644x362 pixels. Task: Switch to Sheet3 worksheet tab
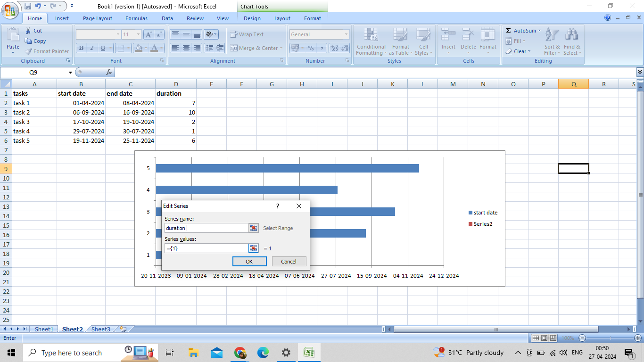(x=100, y=329)
